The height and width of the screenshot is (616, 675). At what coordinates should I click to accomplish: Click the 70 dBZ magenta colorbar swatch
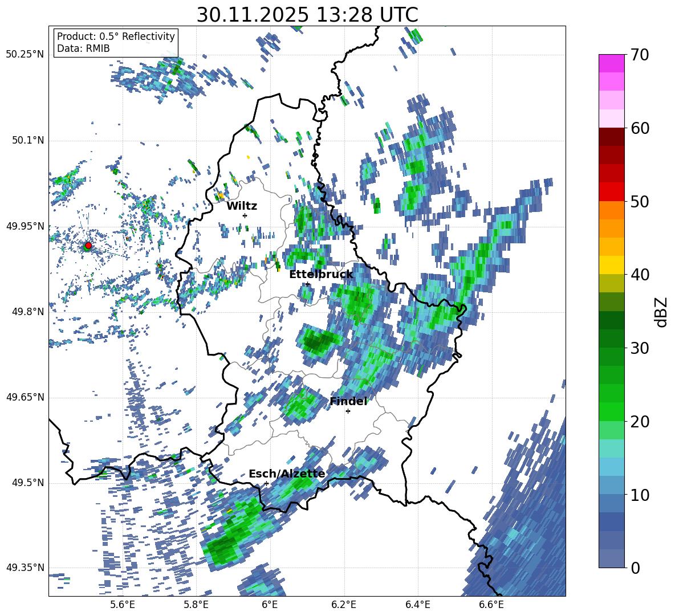[x=611, y=63]
